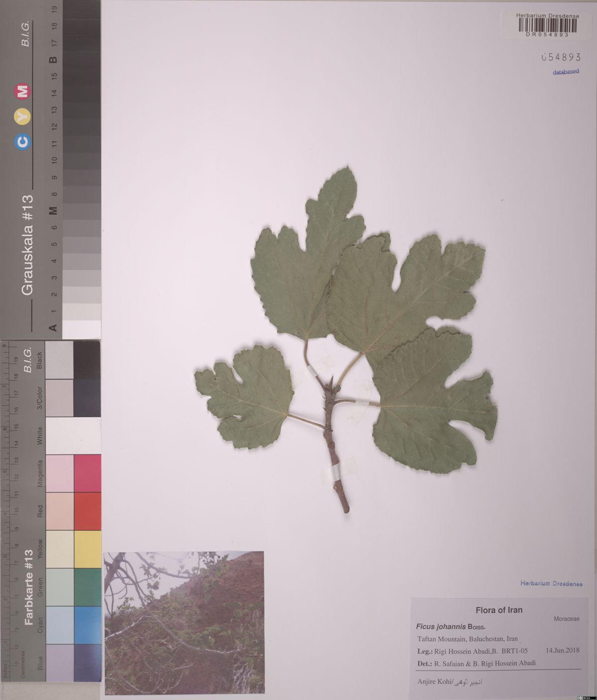Click the 'Moraceae' family name on the label
The image size is (597, 700).
(566, 619)
